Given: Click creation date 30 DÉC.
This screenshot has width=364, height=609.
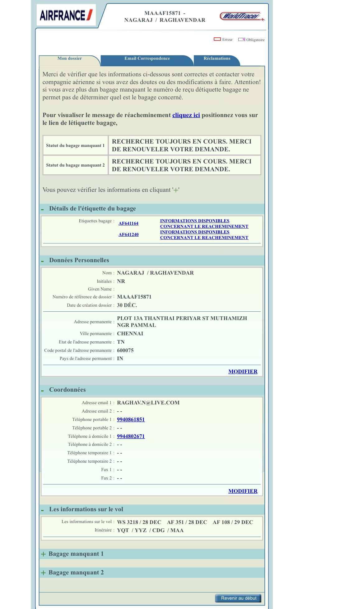Looking at the screenshot, I should [x=127, y=305].
